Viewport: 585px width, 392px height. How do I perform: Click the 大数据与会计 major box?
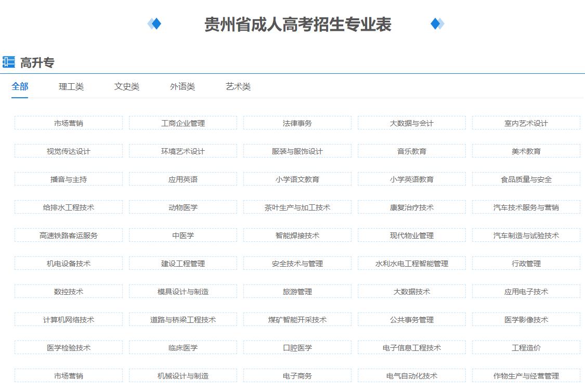pos(412,123)
